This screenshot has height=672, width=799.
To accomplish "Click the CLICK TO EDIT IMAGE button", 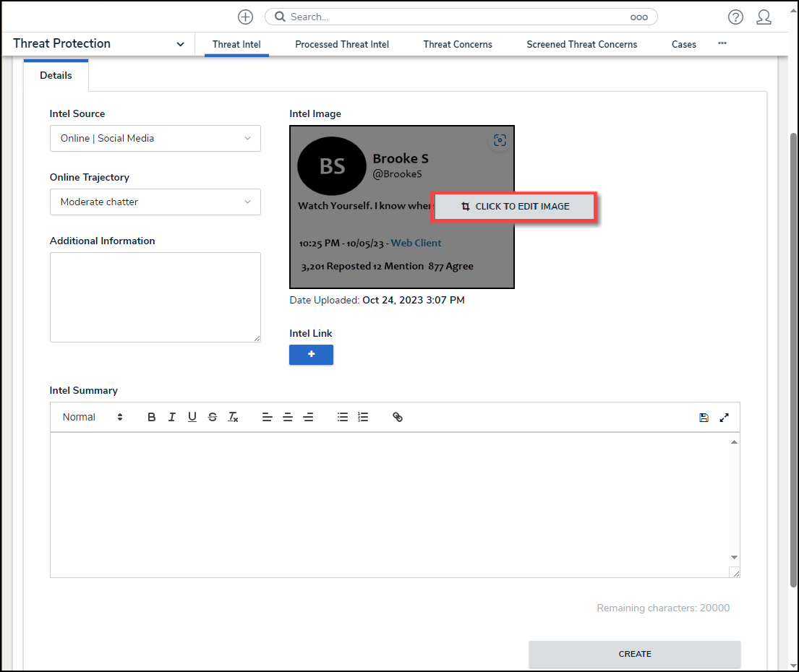I will click(x=515, y=207).
